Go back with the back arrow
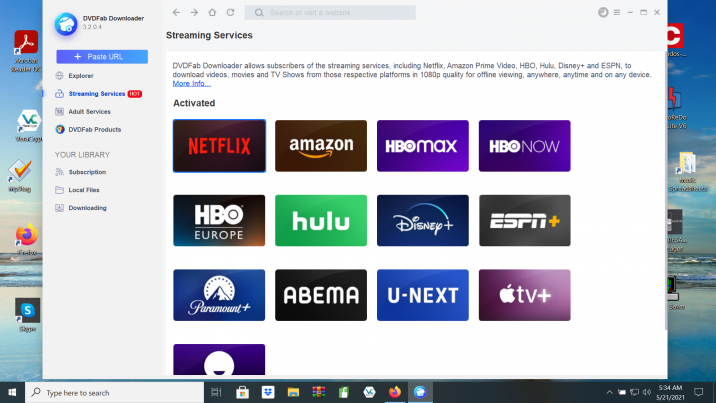This screenshot has height=403, width=716. pyautogui.click(x=176, y=12)
